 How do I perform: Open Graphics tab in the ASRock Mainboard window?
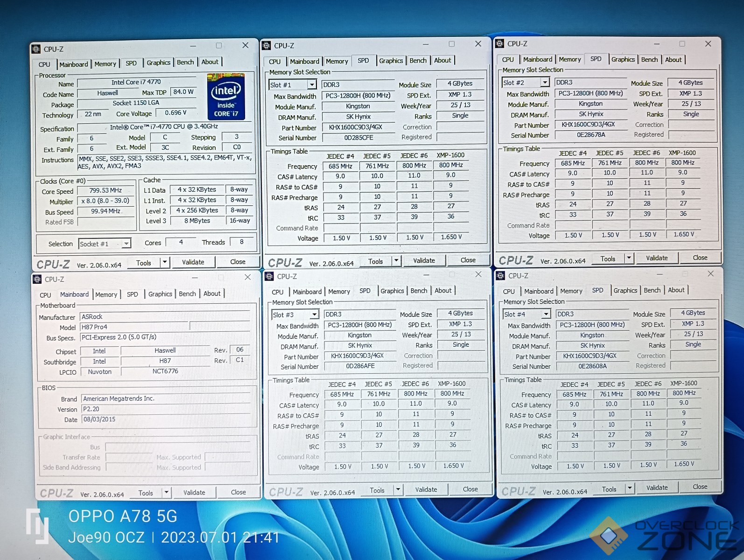click(160, 294)
